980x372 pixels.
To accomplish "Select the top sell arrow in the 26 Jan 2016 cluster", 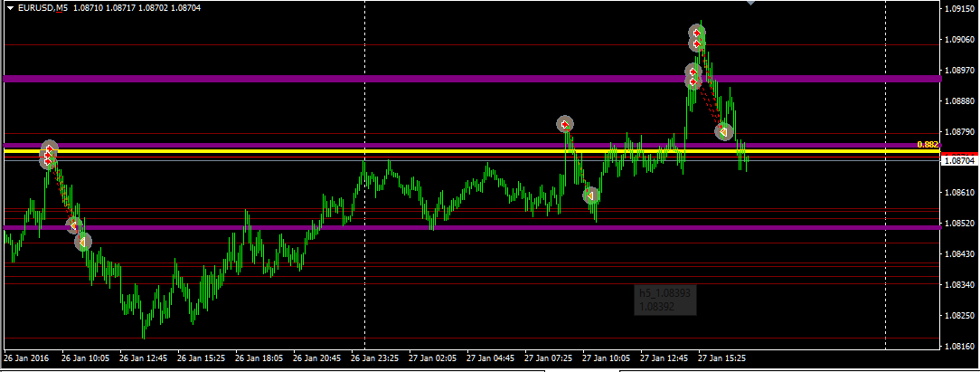I will 50,148.
